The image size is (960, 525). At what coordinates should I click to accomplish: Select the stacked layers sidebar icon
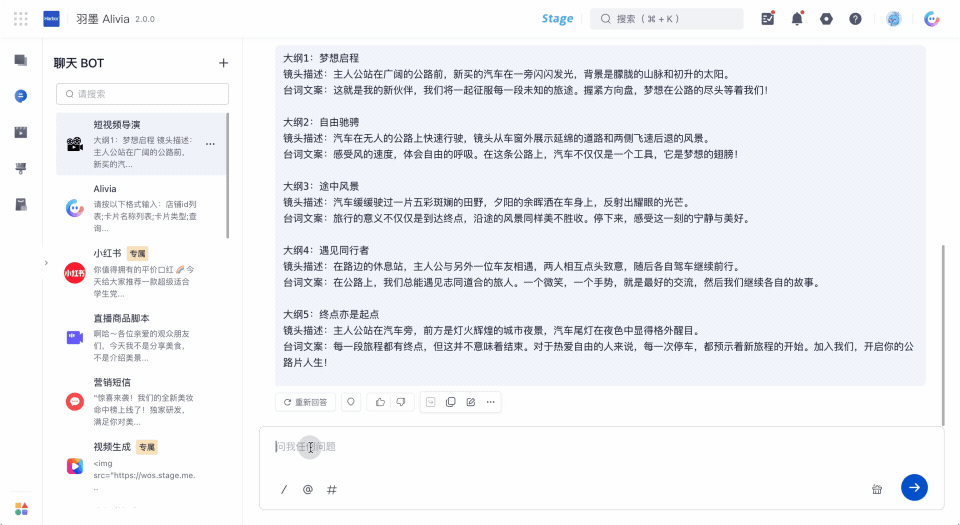[x=21, y=60]
